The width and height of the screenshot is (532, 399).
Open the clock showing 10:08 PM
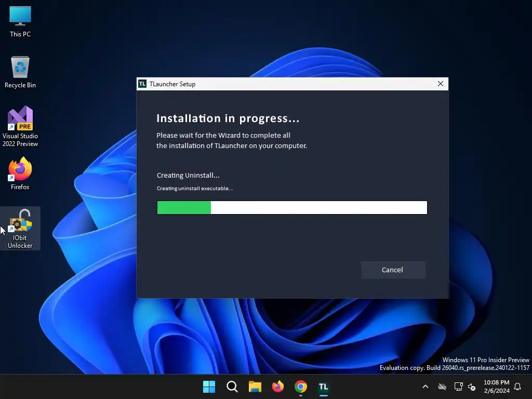(x=496, y=387)
